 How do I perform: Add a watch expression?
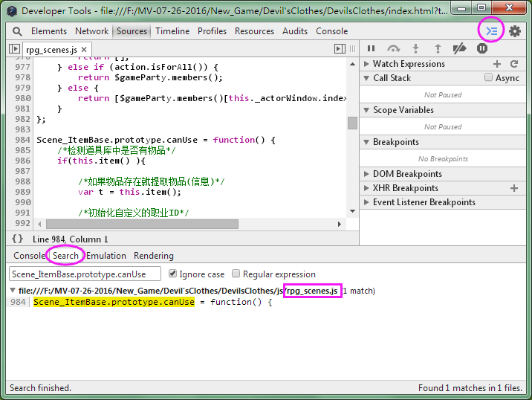coord(497,64)
